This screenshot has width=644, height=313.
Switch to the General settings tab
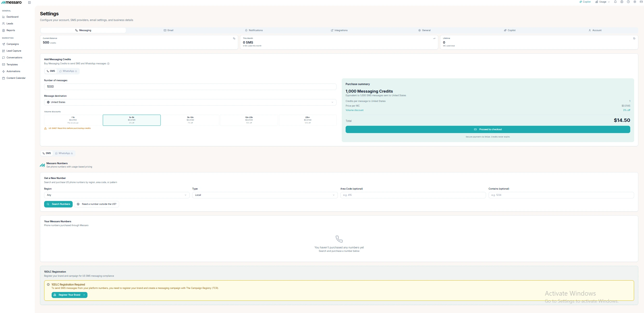424,30
